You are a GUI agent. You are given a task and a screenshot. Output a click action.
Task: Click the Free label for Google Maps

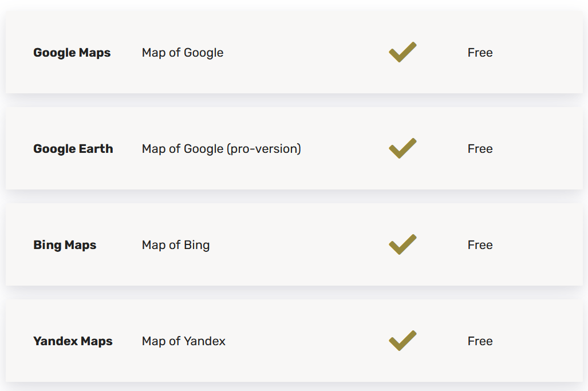[480, 53]
